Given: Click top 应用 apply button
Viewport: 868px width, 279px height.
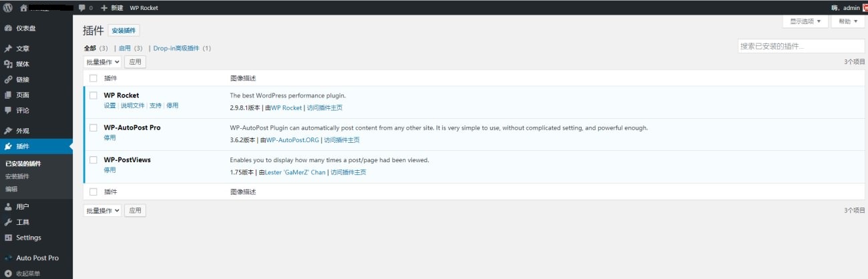Looking at the screenshot, I should click(x=136, y=61).
